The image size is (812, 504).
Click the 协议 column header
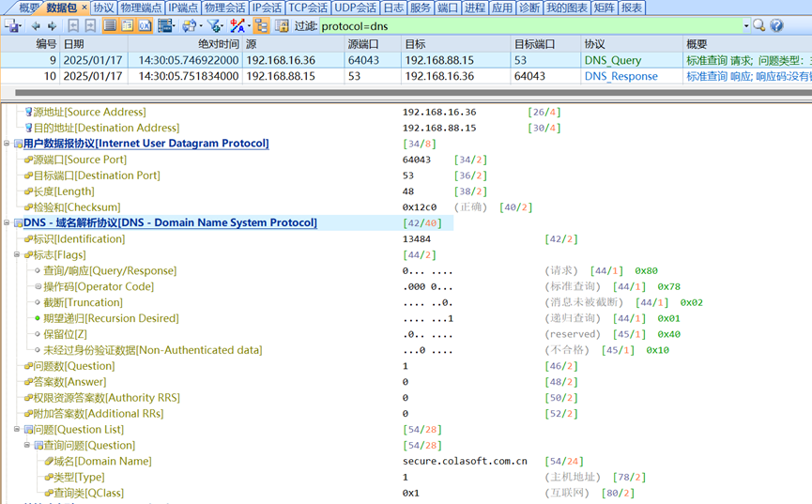point(594,44)
